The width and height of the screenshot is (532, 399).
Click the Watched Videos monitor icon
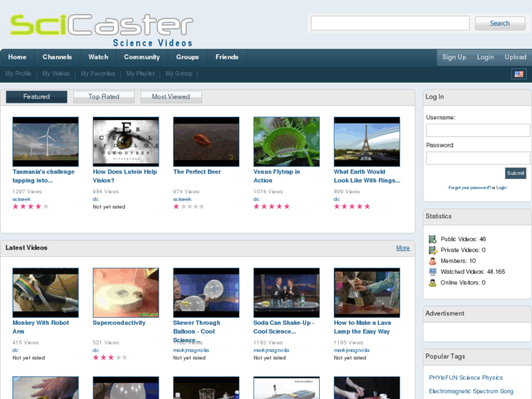click(x=432, y=272)
